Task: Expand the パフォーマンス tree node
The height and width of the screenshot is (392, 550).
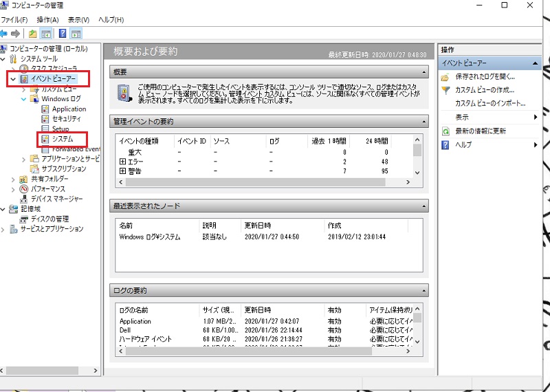Action: coord(13,189)
